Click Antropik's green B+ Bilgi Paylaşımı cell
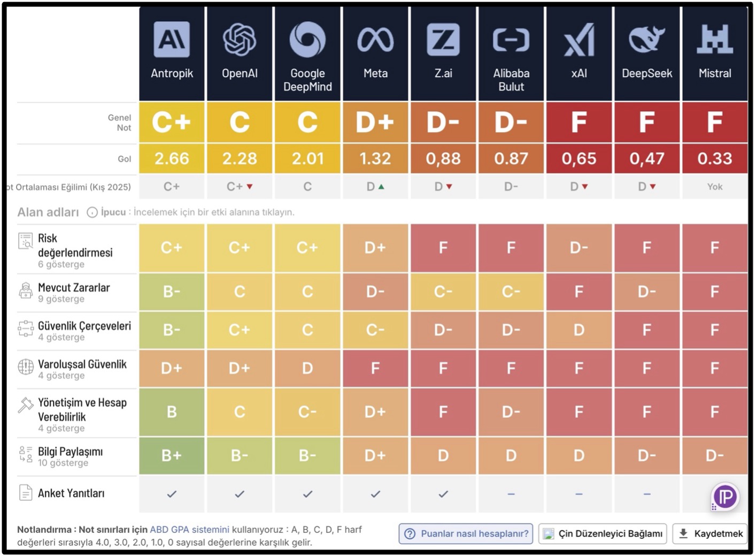This screenshot has width=756, height=557. pyautogui.click(x=172, y=456)
